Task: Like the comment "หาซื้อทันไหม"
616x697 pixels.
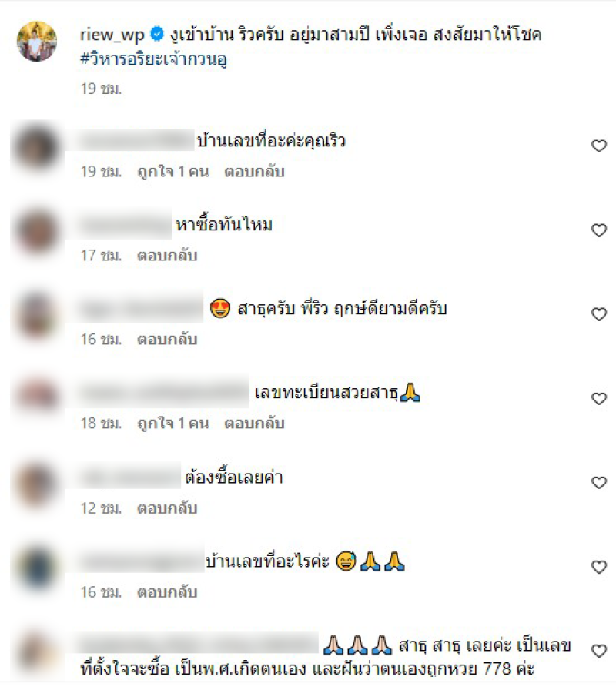Action: pyautogui.click(x=599, y=230)
